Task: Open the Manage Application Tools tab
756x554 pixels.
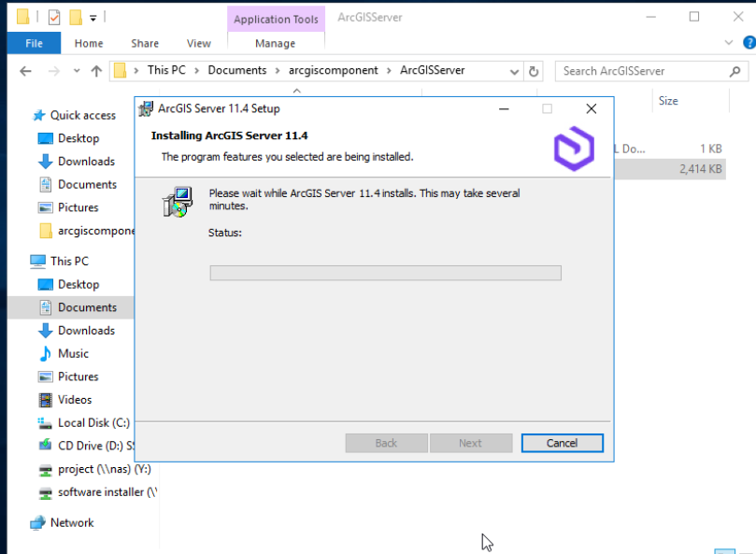Action: (276, 43)
